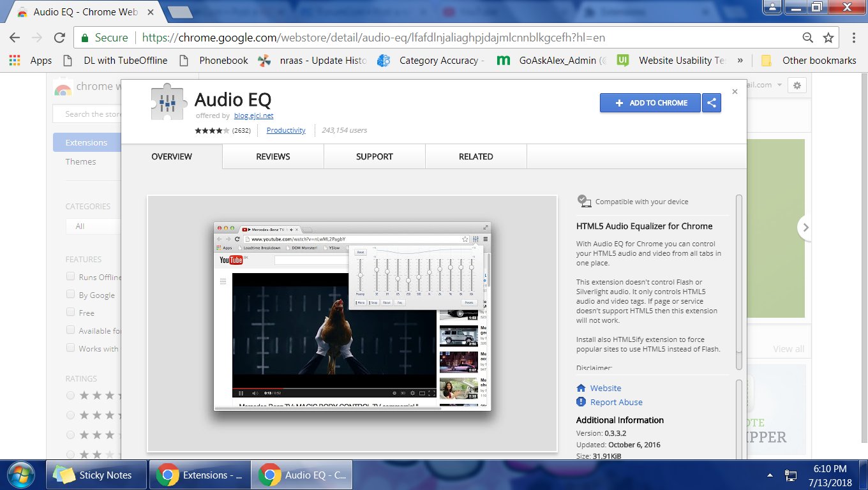Click the account email dropdown arrow

point(779,85)
